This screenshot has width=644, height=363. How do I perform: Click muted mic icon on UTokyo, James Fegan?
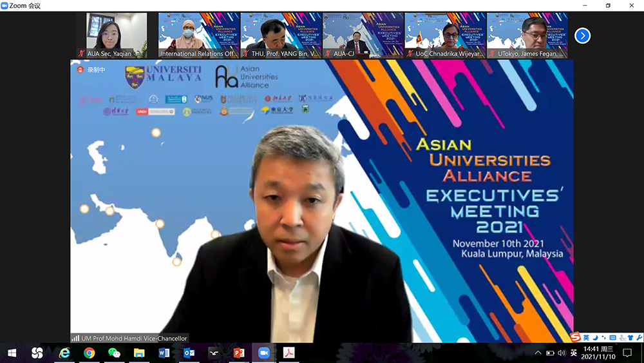[492, 54]
